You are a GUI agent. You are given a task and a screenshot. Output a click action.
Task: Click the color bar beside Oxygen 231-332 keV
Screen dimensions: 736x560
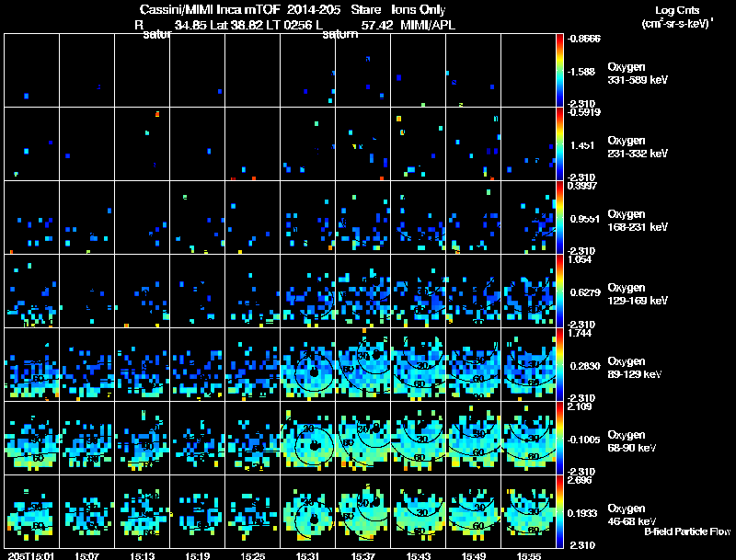pos(560,143)
